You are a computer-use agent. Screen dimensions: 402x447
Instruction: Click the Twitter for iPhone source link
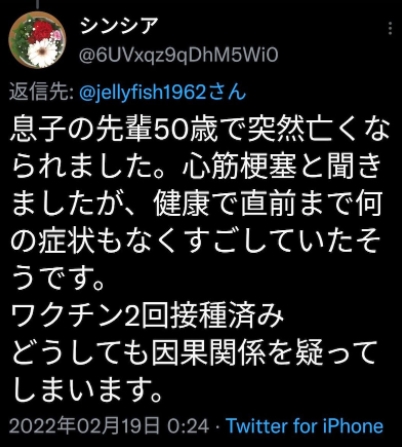305,426
